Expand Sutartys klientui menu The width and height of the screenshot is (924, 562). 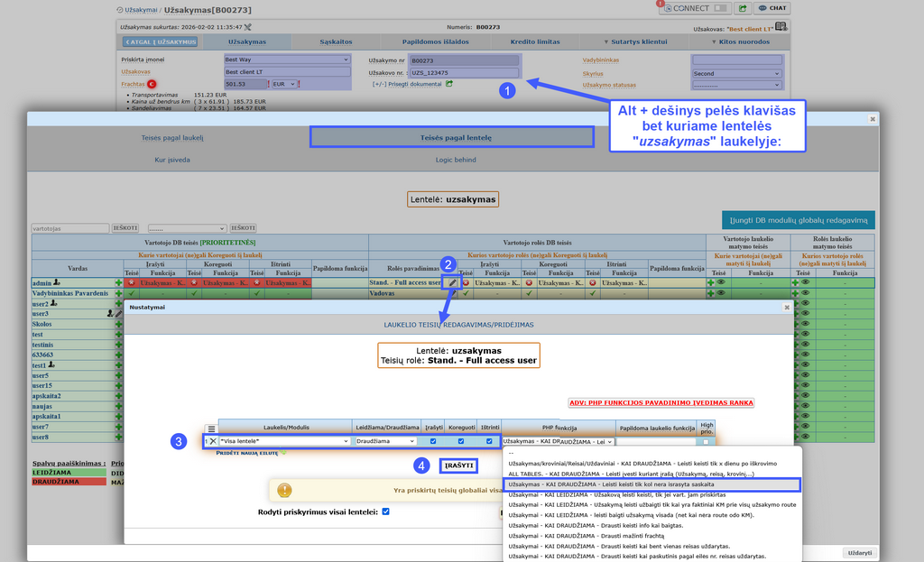pyautogui.click(x=635, y=41)
